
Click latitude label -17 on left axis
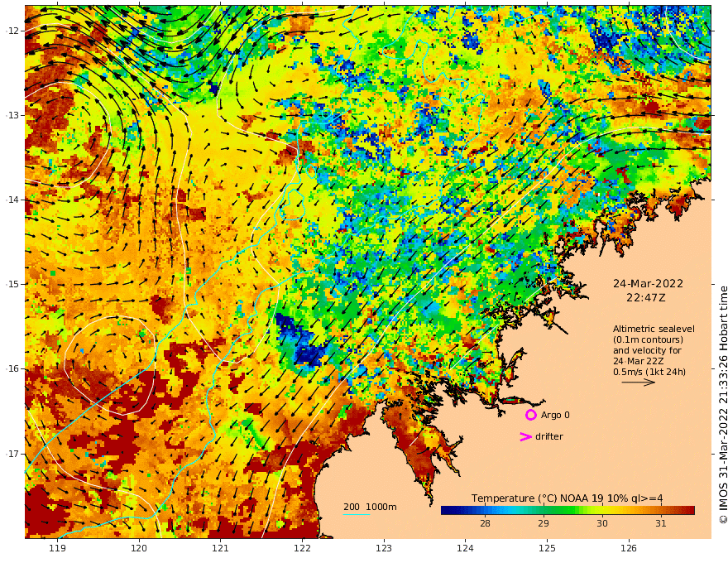tap(12, 454)
